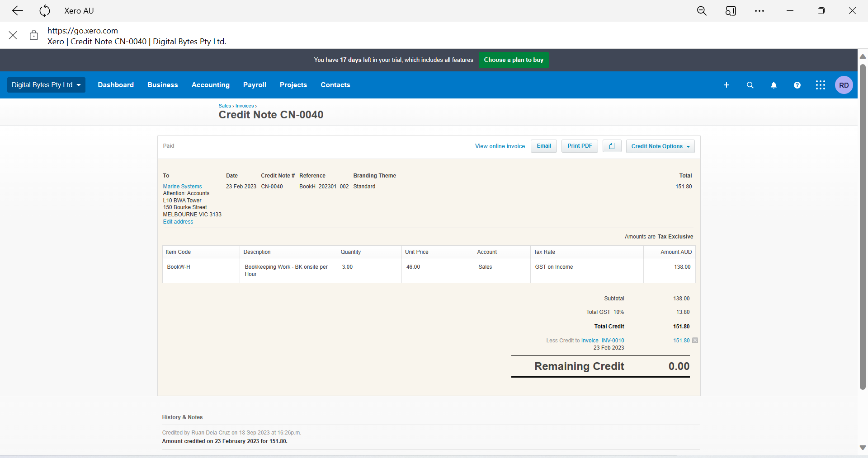Click the Print PDF button

pyautogui.click(x=580, y=146)
